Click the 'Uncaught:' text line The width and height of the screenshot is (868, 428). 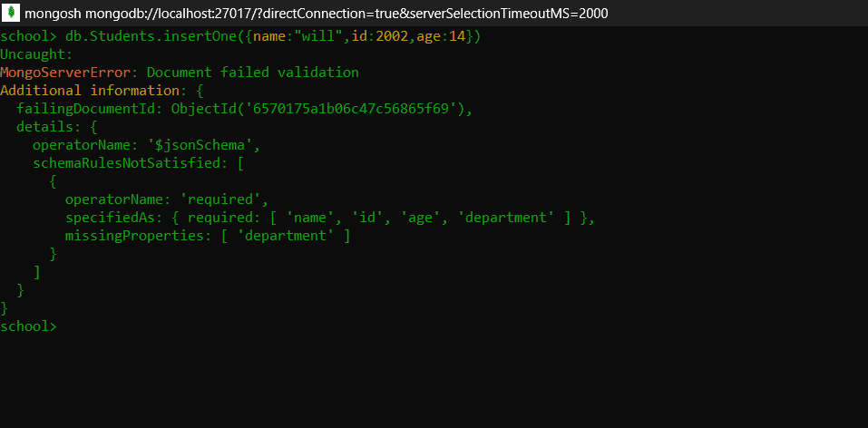[36, 54]
